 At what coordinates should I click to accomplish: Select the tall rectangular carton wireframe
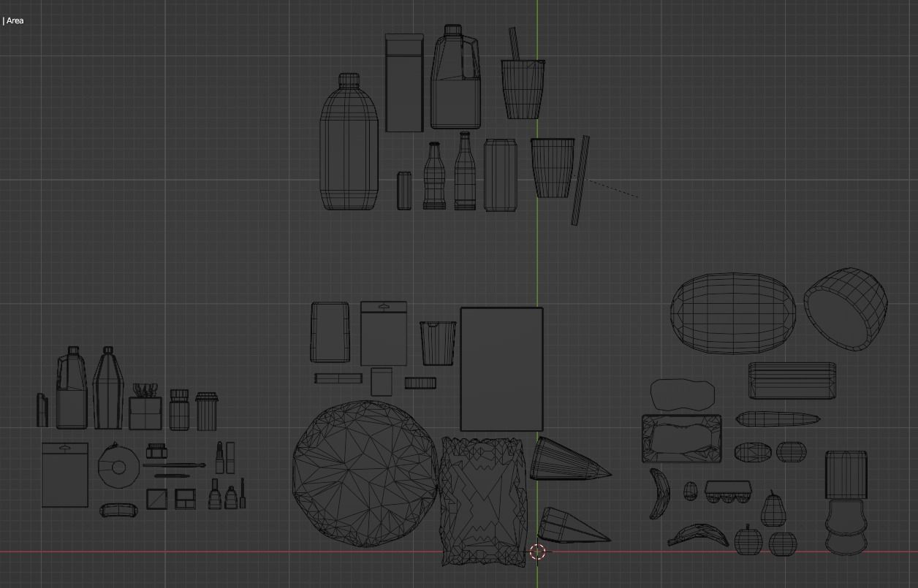coord(404,83)
